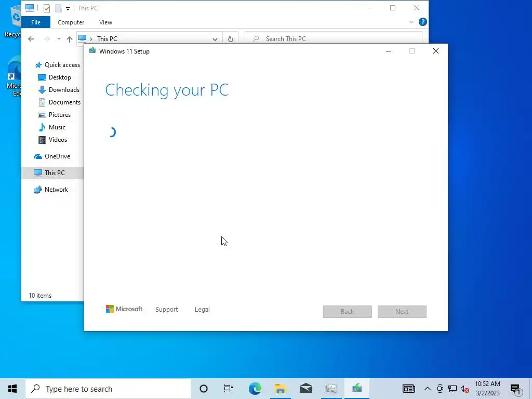Show hidden system tray icons
This screenshot has height=399, width=532.
click(x=428, y=389)
